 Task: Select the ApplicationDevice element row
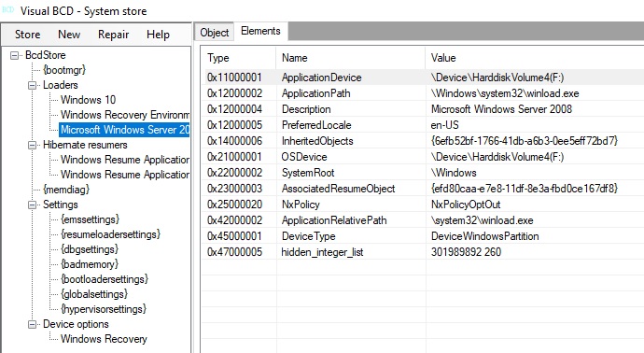coord(423,78)
